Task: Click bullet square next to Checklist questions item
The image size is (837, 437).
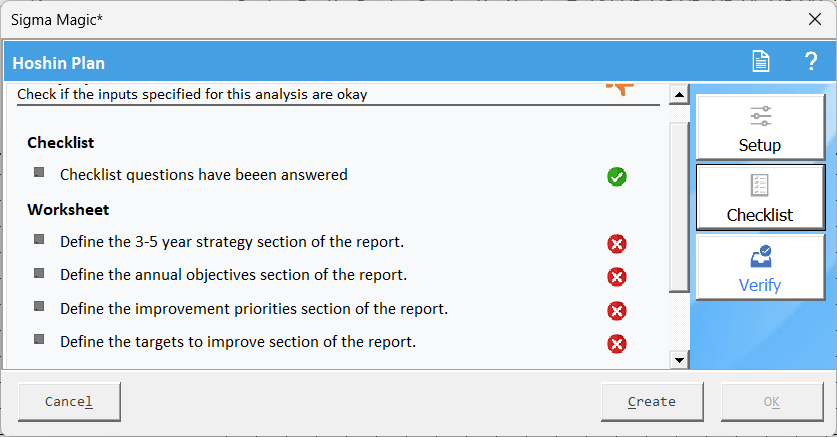Action: [39, 173]
